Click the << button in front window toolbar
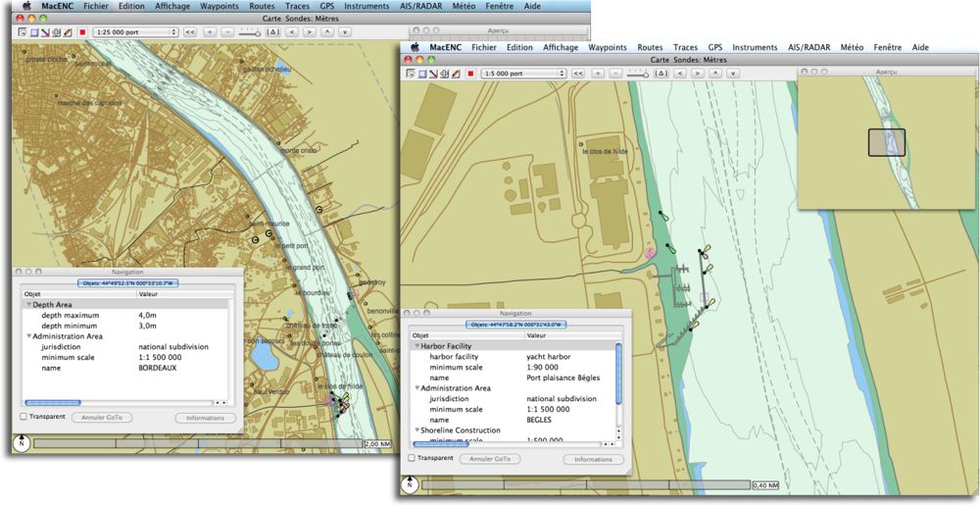This screenshot has height=505, width=980. coord(578,74)
